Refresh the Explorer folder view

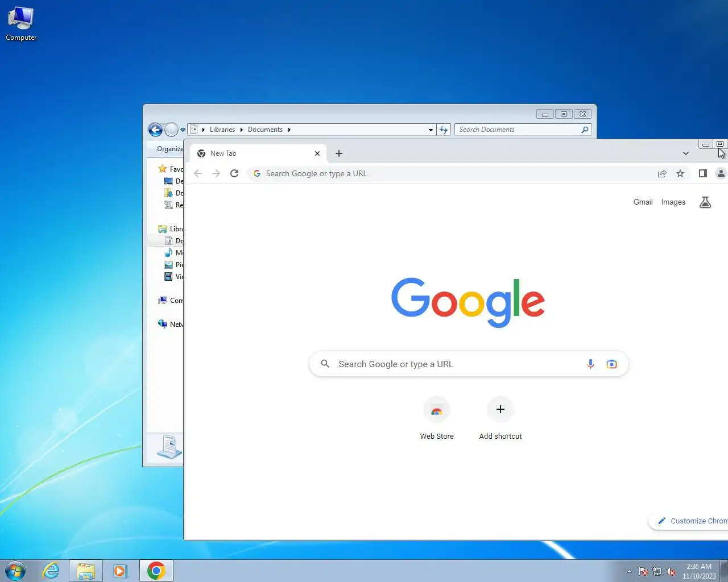coord(444,130)
